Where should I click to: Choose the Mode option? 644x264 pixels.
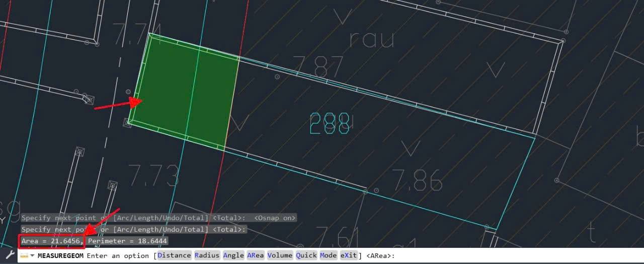(329, 255)
